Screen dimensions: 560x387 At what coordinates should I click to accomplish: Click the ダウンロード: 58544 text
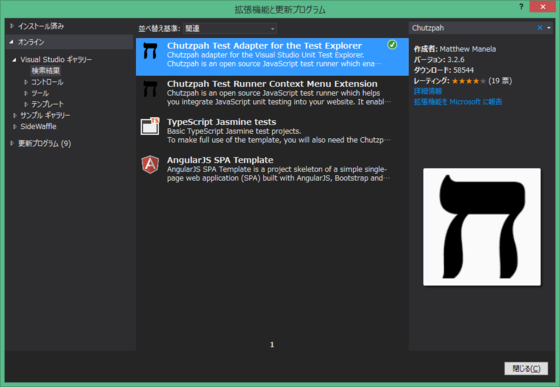tap(444, 70)
